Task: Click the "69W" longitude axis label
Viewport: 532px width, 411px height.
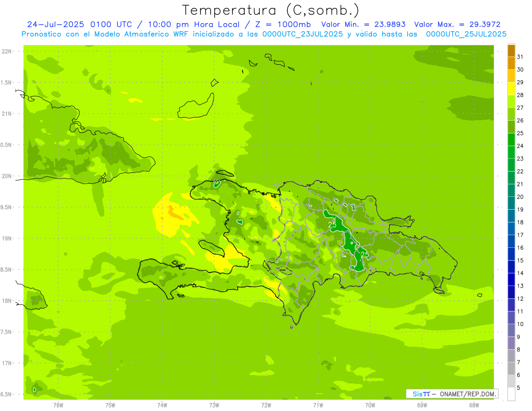Action: (422, 405)
